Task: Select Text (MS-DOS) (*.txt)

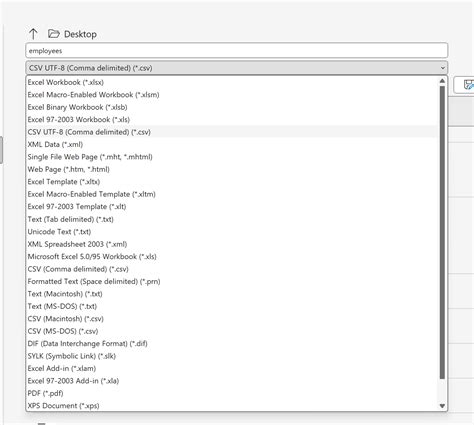Action: (x=232, y=306)
